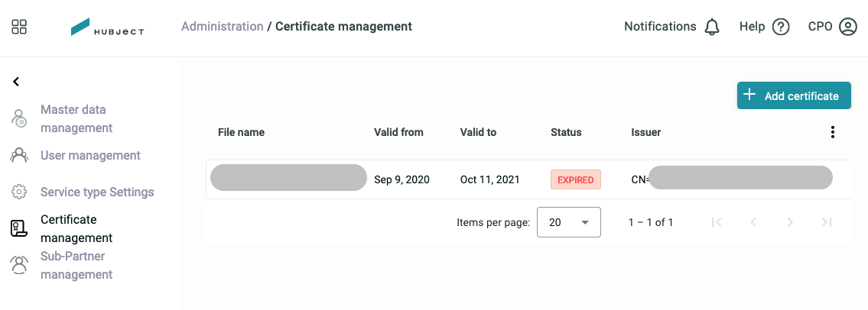Image resolution: width=868 pixels, height=310 pixels.
Task: Click the Add certificate button
Action: click(x=794, y=95)
